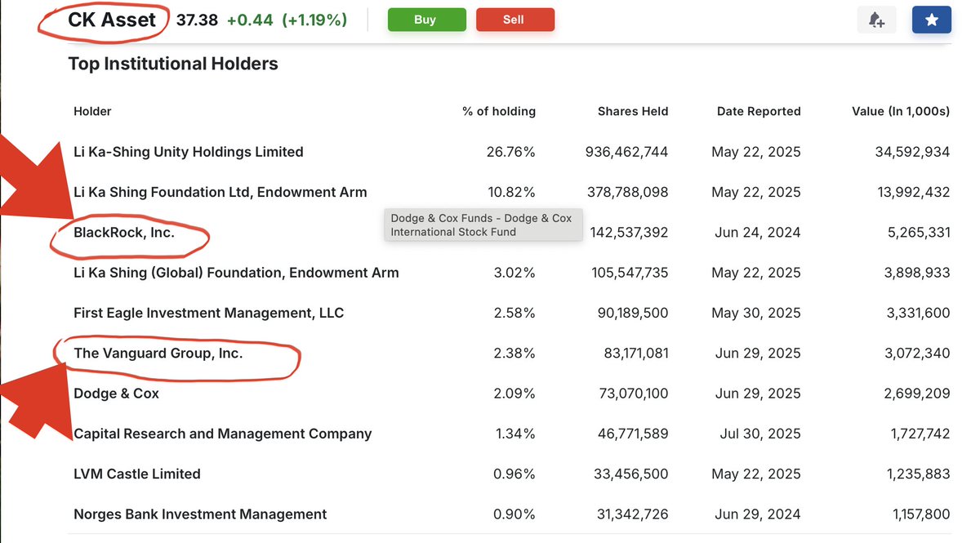This screenshot has width=980, height=543.
Task: Select the LVM Castle Limited holder
Action: click(137, 474)
